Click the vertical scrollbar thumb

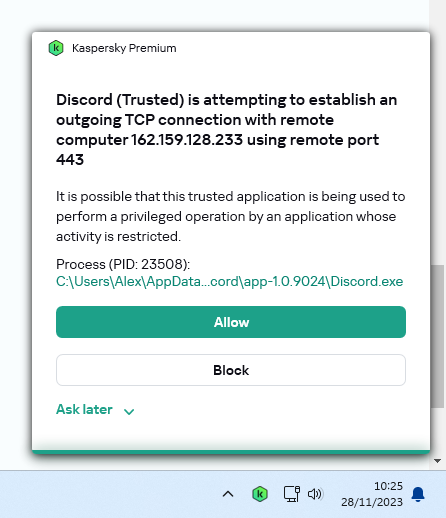(x=437, y=336)
